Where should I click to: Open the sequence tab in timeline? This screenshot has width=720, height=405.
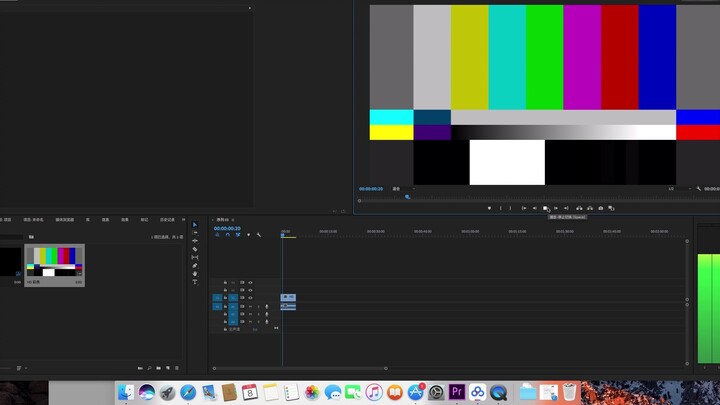tap(223, 219)
